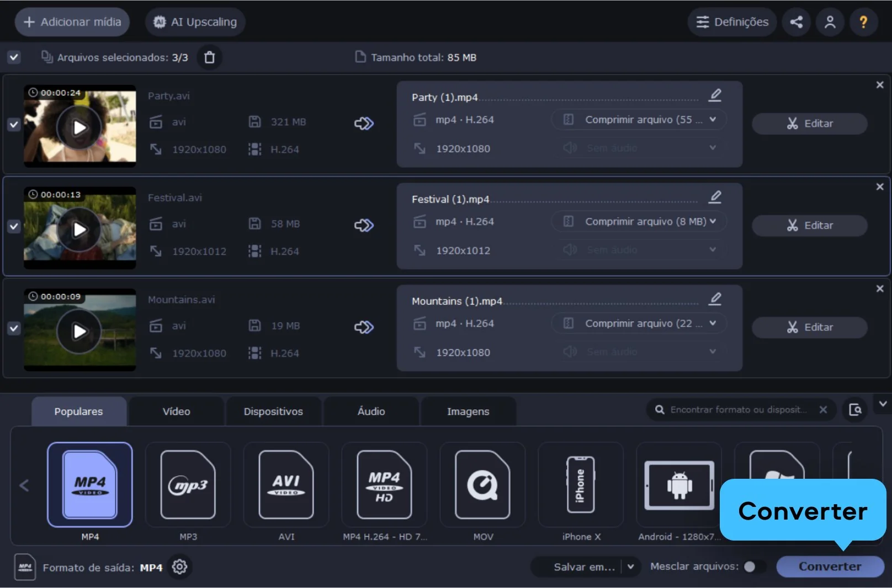Image resolution: width=892 pixels, height=588 pixels.
Task: Toggle the select all files checkbox
Action: pos(14,57)
